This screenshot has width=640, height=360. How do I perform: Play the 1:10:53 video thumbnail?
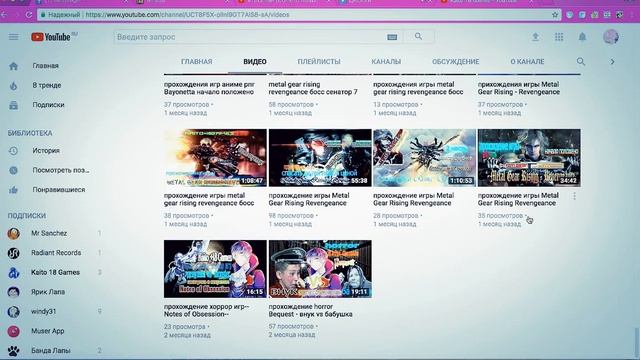pyautogui.click(x=424, y=158)
